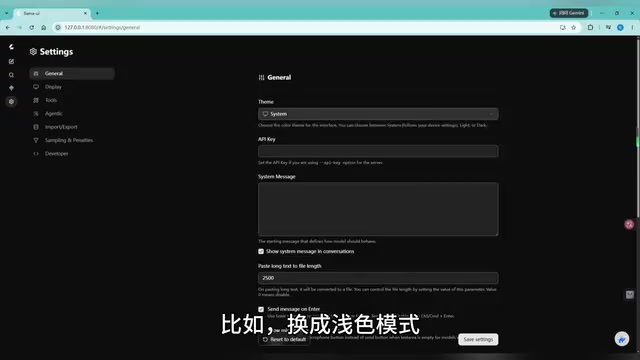
Task: Click the Reset to default button
Action: click(x=284, y=340)
